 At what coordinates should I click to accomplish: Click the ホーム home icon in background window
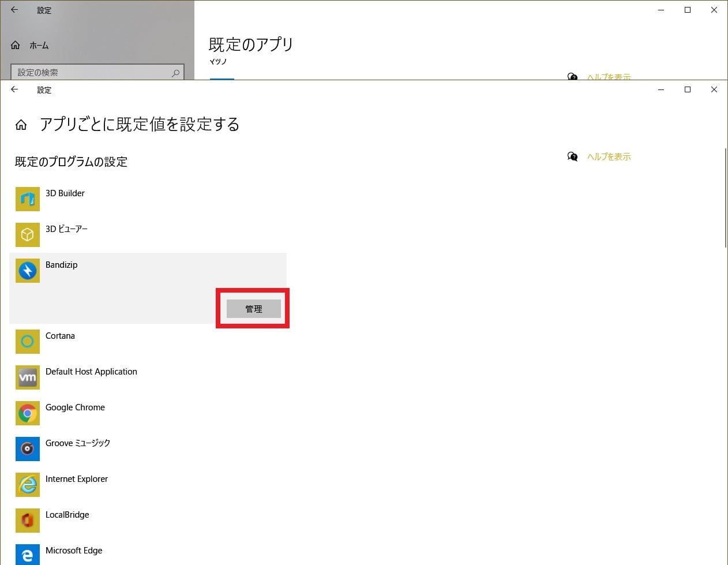(16, 45)
